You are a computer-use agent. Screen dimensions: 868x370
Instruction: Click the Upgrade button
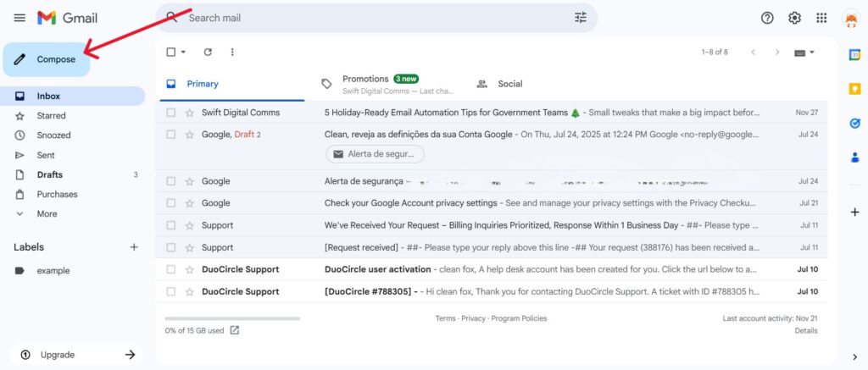pyautogui.click(x=75, y=355)
